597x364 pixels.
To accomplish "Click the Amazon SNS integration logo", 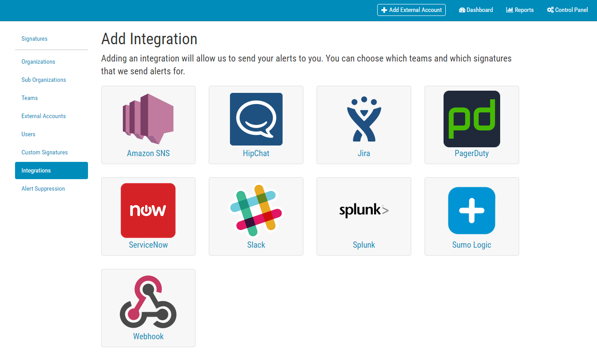I will (x=148, y=119).
